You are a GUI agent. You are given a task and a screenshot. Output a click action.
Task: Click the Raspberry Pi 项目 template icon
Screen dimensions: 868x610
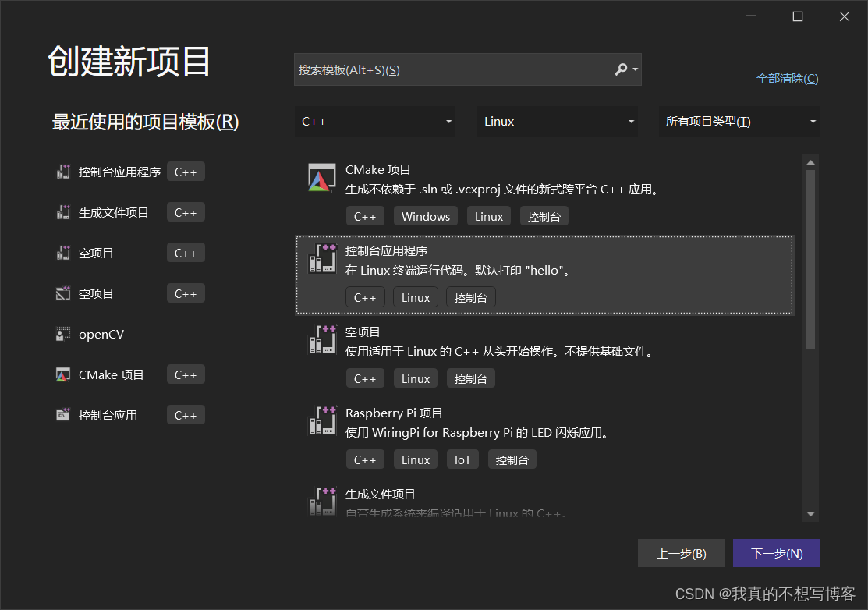(321, 420)
